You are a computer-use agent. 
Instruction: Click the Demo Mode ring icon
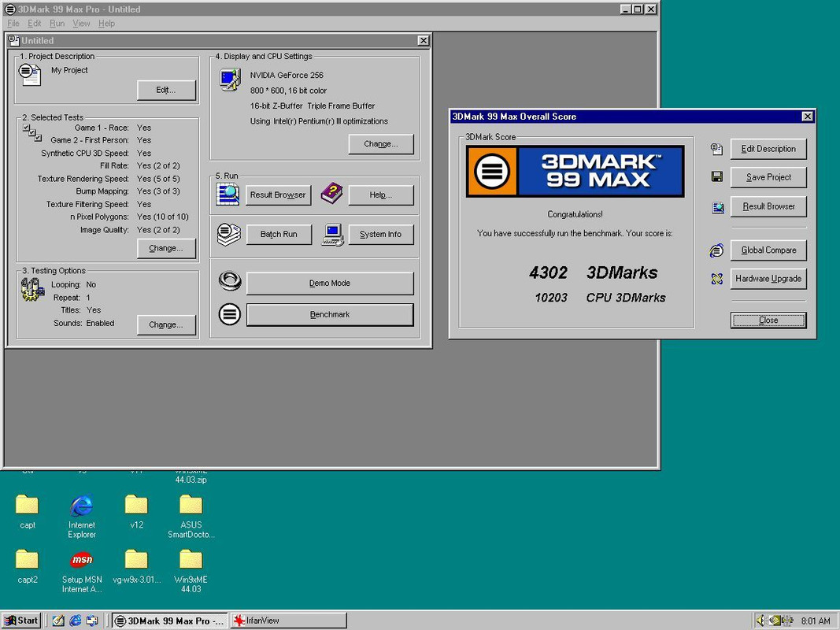coord(230,280)
